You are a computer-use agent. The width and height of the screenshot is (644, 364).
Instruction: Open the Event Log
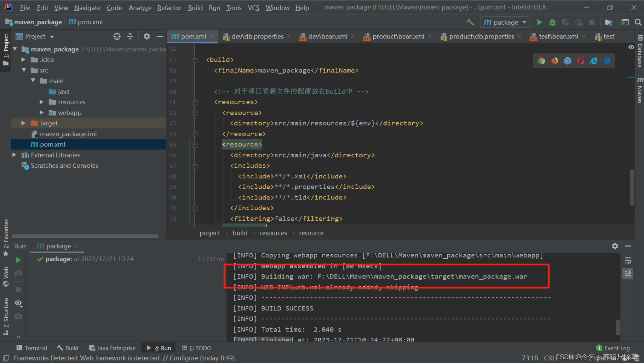click(613, 348)
